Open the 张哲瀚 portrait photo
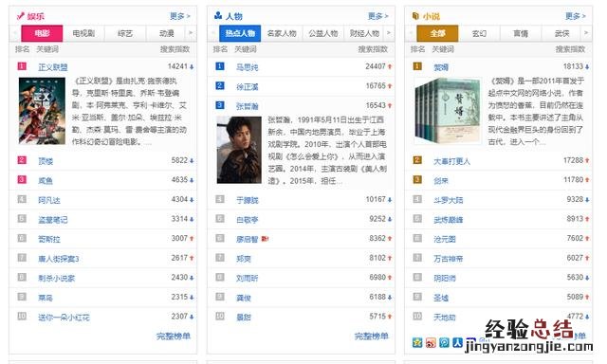 [x=239, y=150]
